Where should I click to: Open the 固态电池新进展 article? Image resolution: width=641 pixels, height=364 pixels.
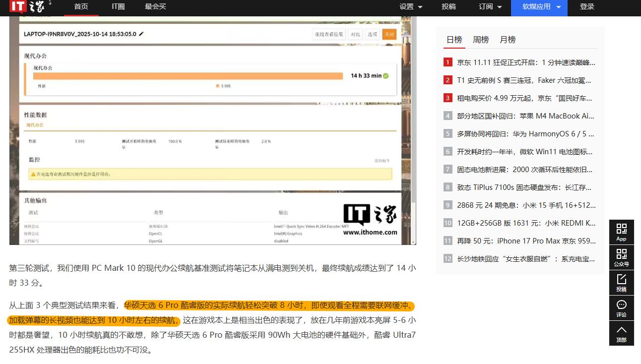(x=524, y=170)
